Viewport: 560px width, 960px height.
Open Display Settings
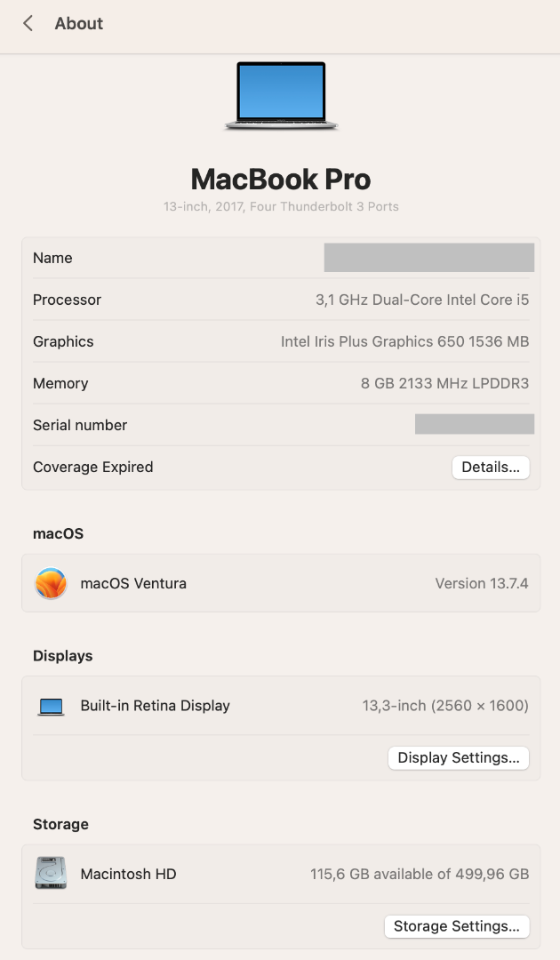click(459, 757)
